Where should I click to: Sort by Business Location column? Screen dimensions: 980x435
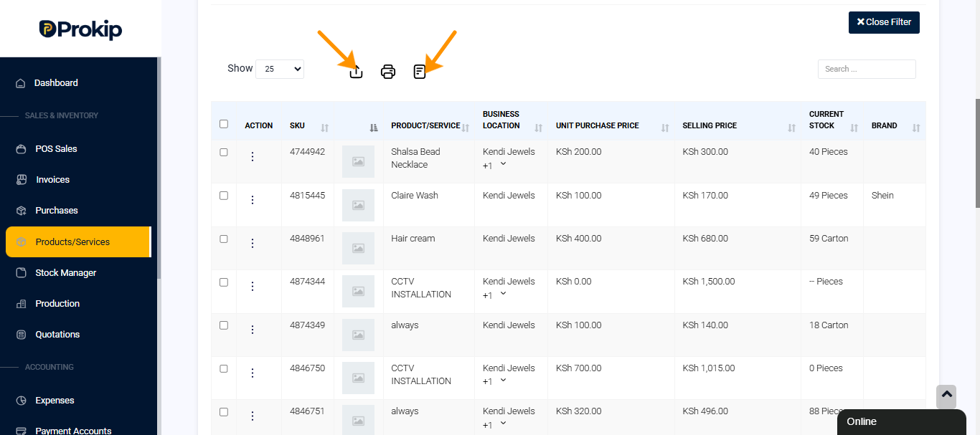coord(539,128)
